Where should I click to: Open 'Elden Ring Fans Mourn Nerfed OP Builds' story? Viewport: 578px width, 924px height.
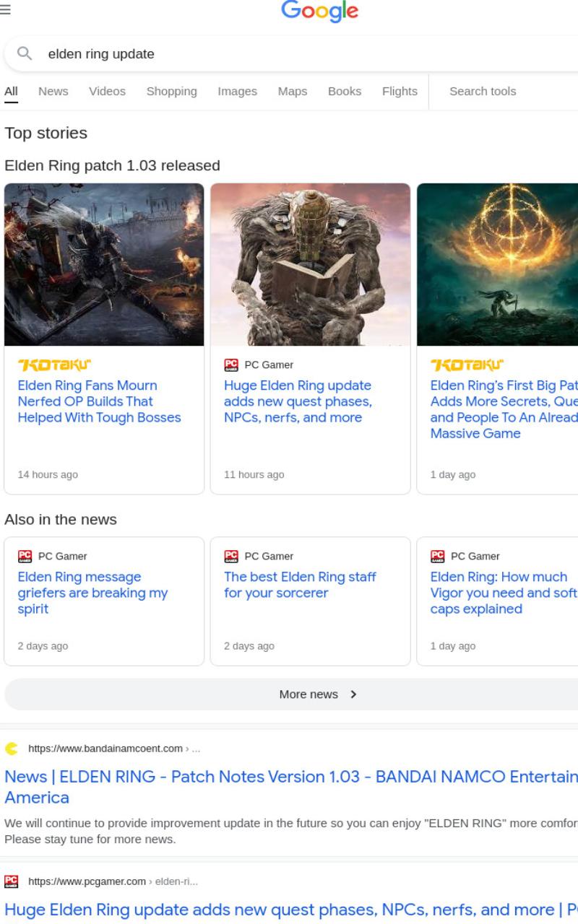coord(100,401)
